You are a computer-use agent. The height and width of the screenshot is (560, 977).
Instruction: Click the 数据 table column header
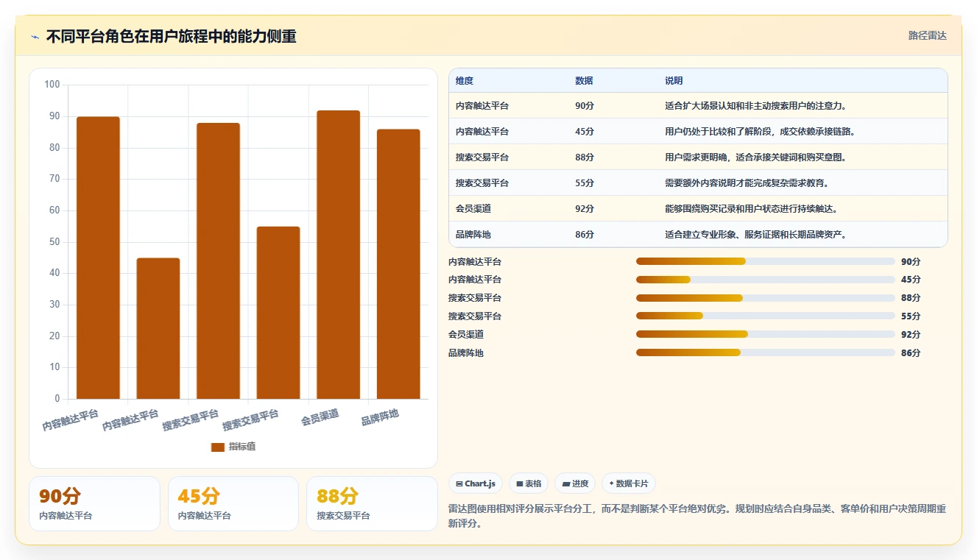coord(584,81)
